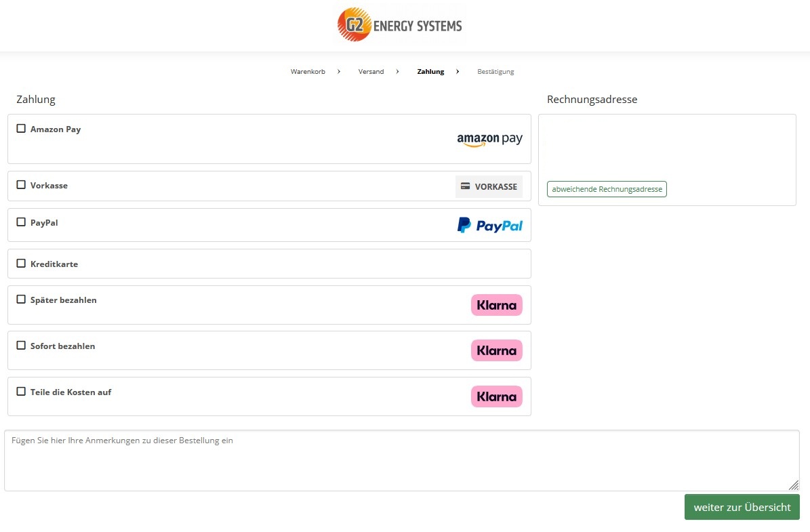The height and width of the screenshot is (532, 810).
Task: Click the Klarna logo beside Sofort bezahlen
Action: (496, 350)
